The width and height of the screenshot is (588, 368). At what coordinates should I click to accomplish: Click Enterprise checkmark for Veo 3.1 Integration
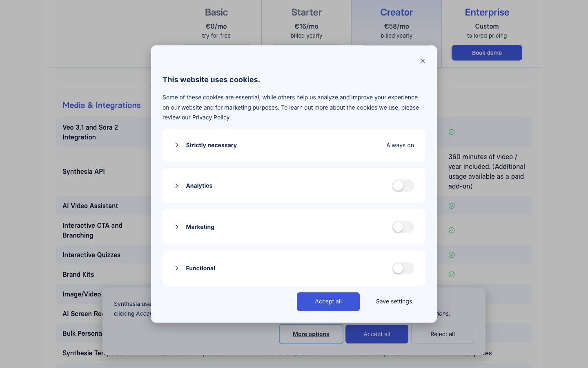(452, 132)
